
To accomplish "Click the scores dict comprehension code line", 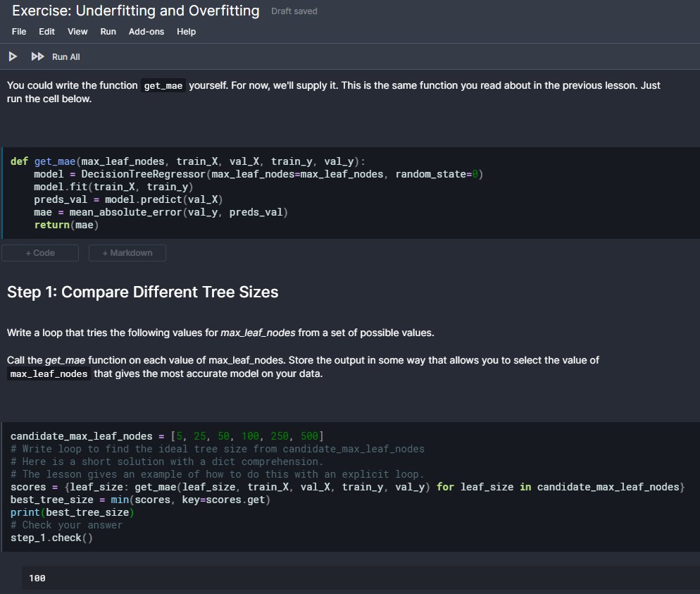I will click(347, 488).
